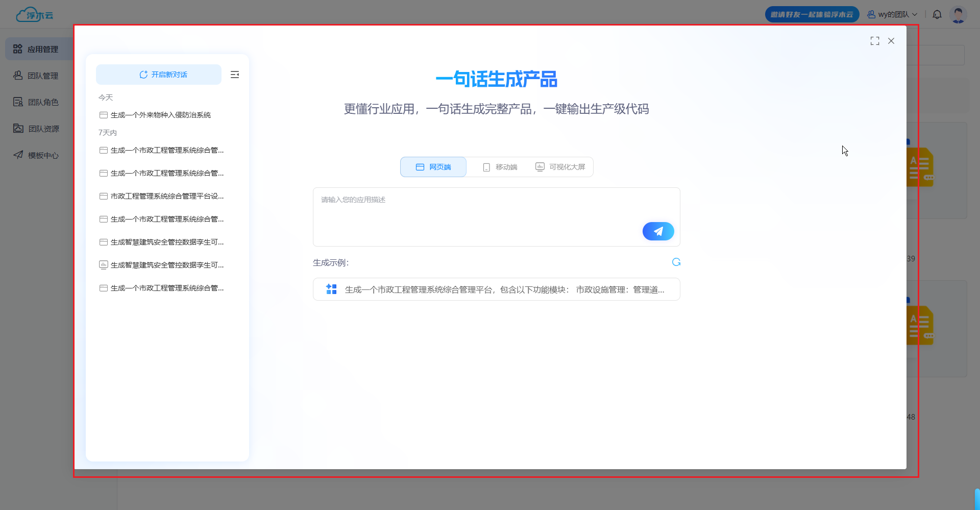Switch to 可视化大屏 platform option
This screenshot has width=980, height=510.
(x=560, y=167)
